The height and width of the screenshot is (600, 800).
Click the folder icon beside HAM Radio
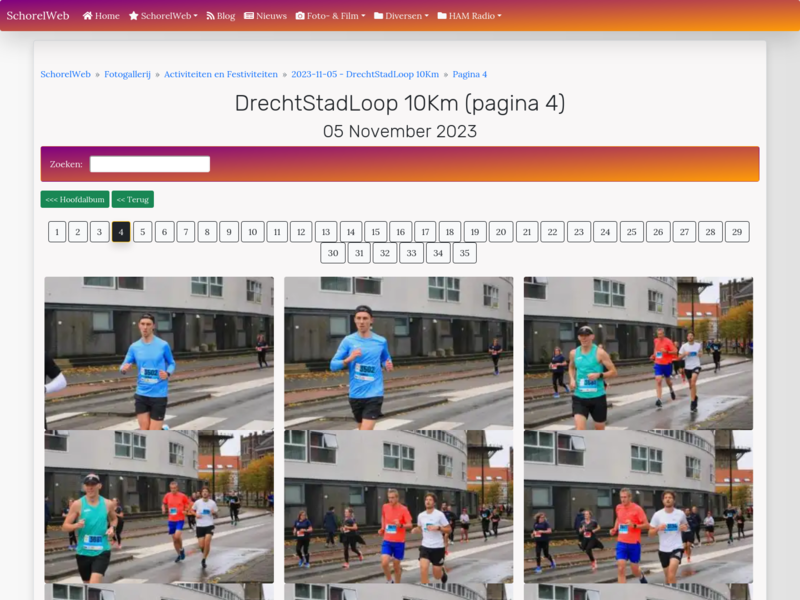tap(442, 16)
